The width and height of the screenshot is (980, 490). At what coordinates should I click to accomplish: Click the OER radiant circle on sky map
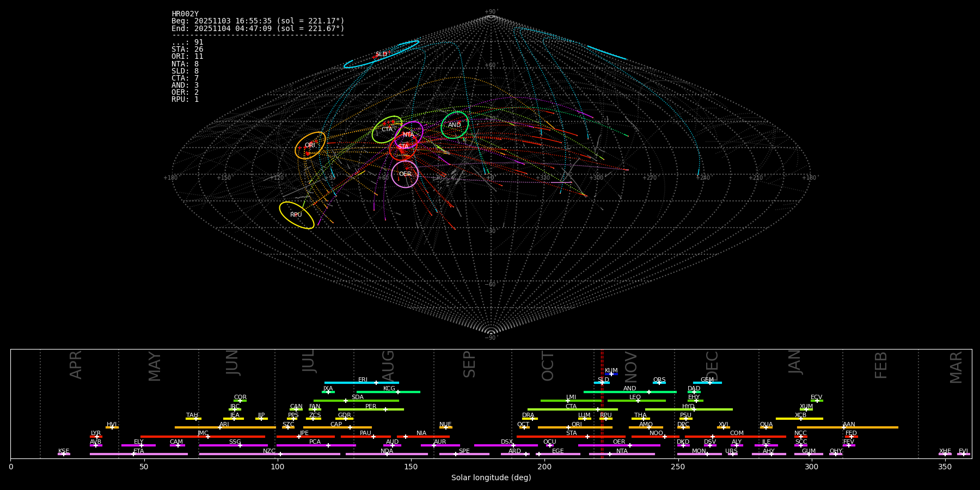405,174
